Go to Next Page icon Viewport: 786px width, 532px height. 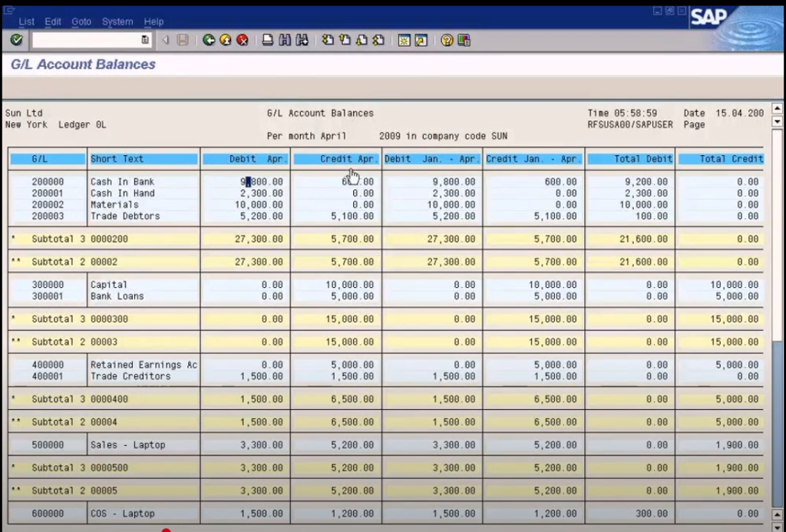tap(362, 40)
